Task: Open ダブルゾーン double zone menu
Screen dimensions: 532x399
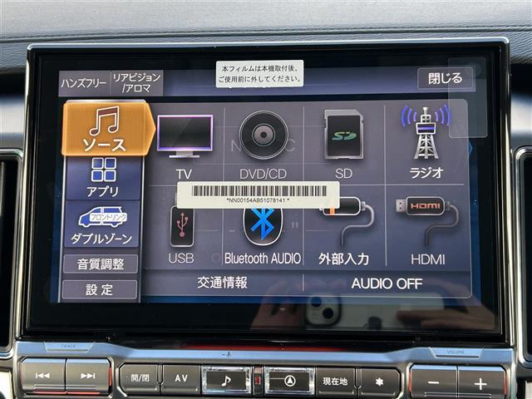Action: [x=102, y=224]
